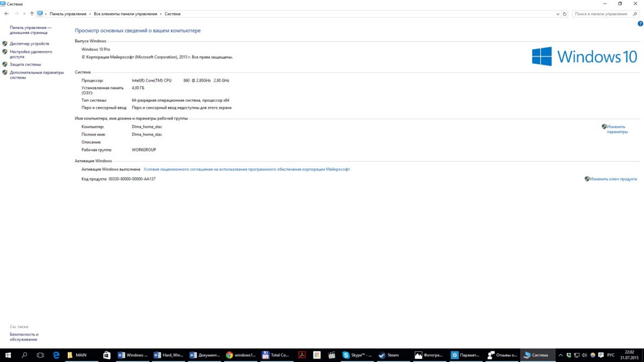Screen dimensions: 644x362
Task: Open the Windows Store taskbar icon
Action: [107, 355]
